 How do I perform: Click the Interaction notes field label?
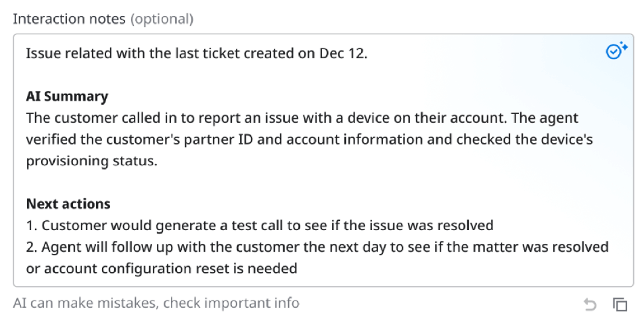click(x=69, y=19)
